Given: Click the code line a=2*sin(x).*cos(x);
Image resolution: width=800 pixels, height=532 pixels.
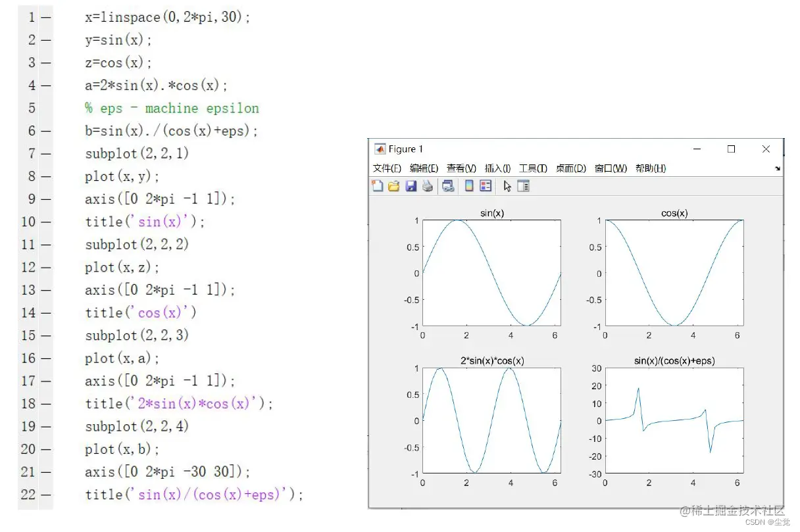Looking at the screenshot, I should [156, 85].
